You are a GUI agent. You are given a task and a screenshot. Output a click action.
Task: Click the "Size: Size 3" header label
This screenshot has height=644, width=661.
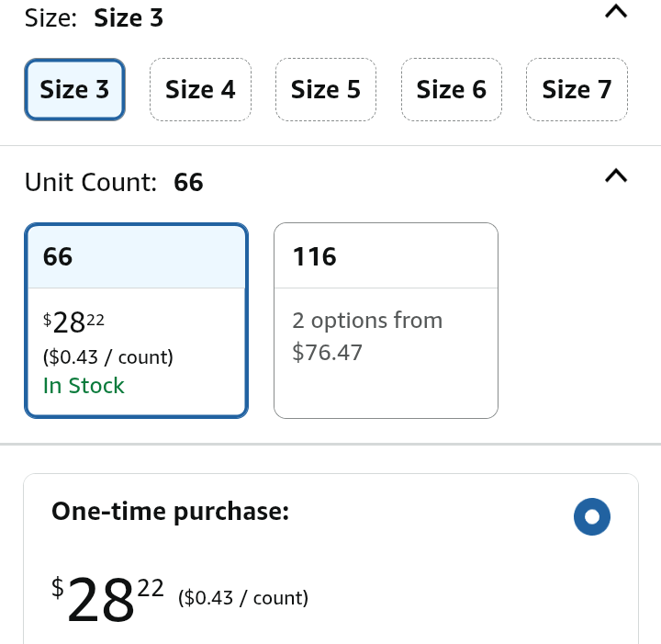point(94,17)
